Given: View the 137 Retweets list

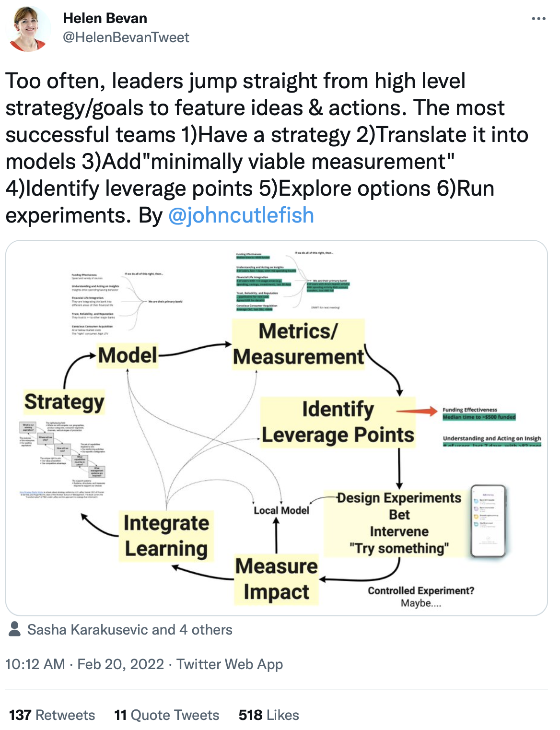Looking at the screenshot, I should point(52,715).
